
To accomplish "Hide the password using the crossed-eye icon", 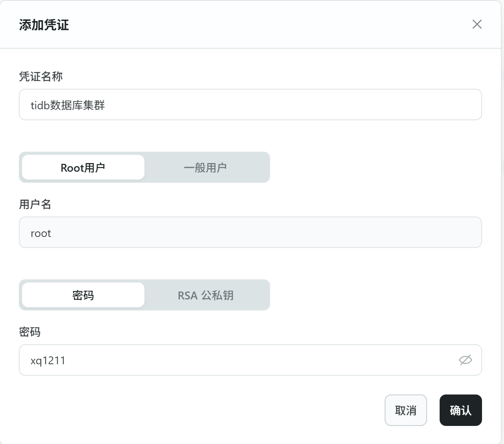I will click(x=465, y=360).
